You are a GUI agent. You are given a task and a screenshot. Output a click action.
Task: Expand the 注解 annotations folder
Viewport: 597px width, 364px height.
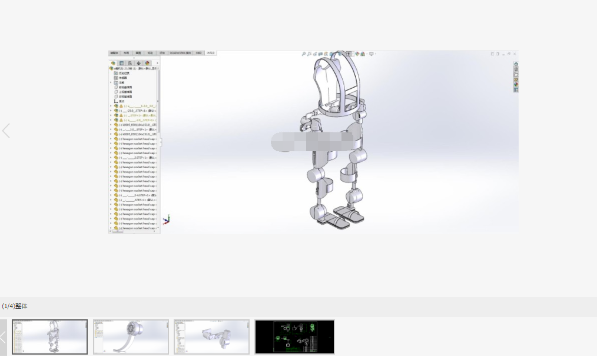(111, 82)
